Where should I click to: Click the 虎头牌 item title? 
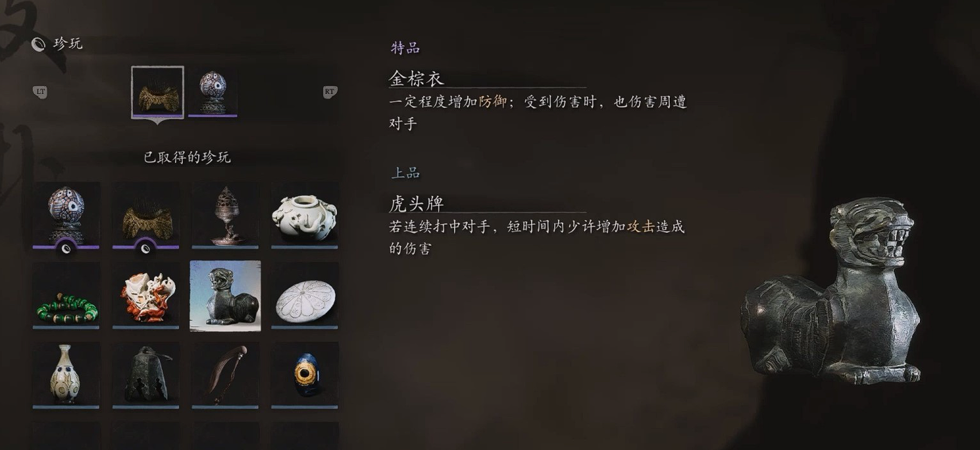(x=416, y=203)
